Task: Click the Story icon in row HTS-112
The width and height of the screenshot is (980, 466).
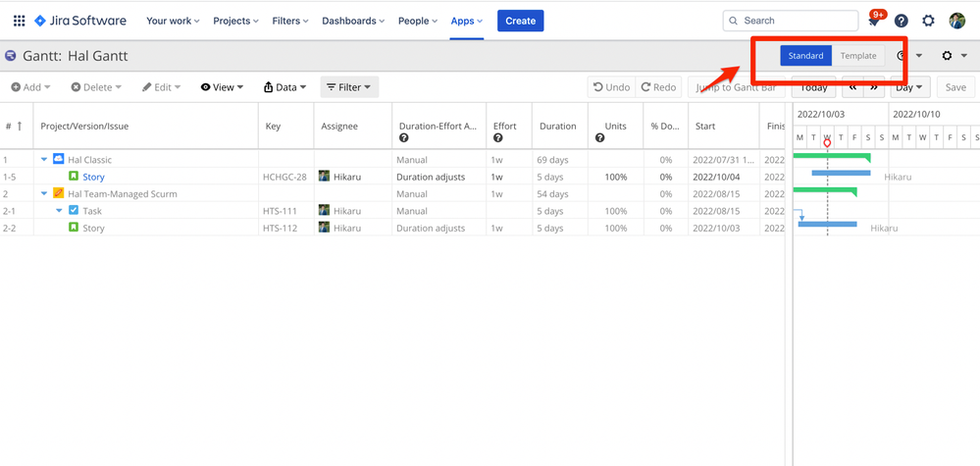Action: [74, 228]
